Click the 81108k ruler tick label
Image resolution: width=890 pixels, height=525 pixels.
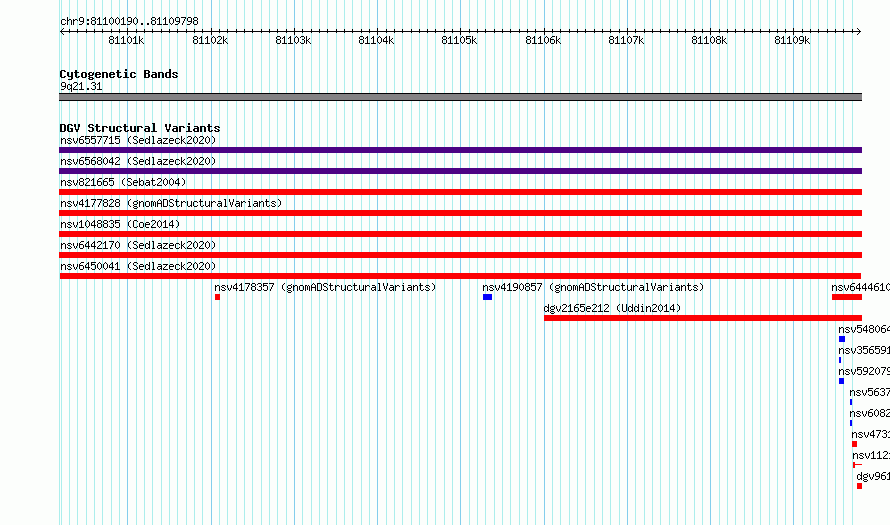click(x=709, y=40)
